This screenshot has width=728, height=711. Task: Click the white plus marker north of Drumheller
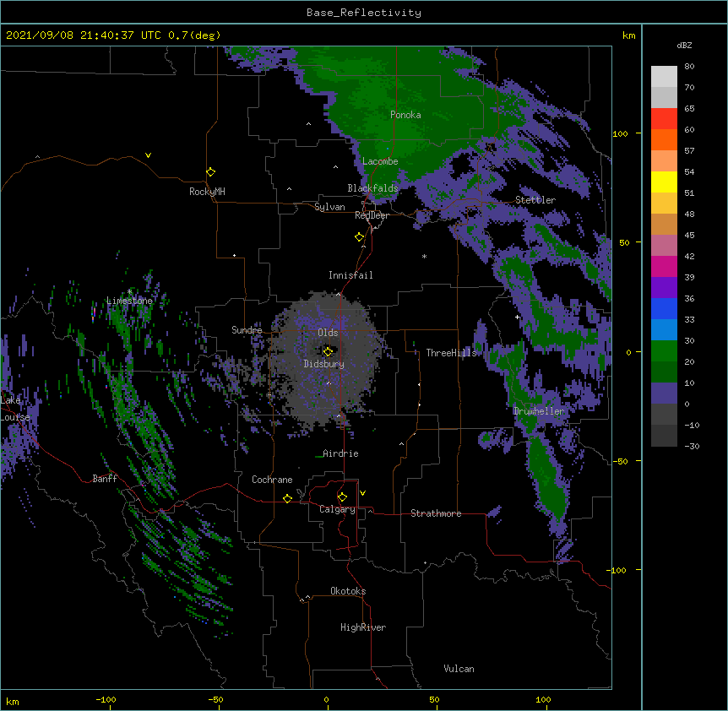click(517, 317)
